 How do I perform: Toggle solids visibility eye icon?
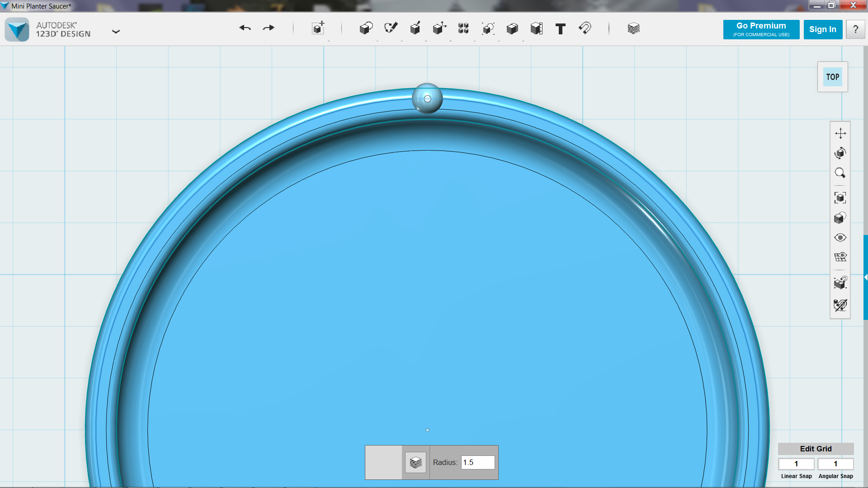point(840,238)
